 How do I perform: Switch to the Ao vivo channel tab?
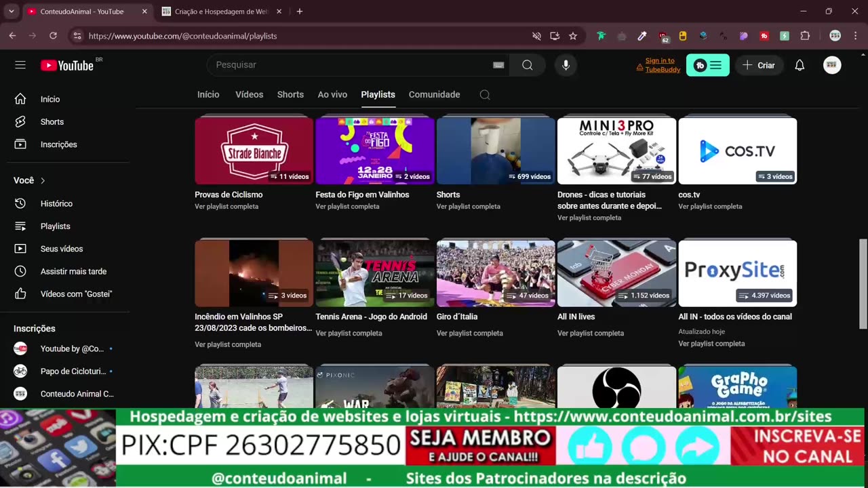click(332, 95)
